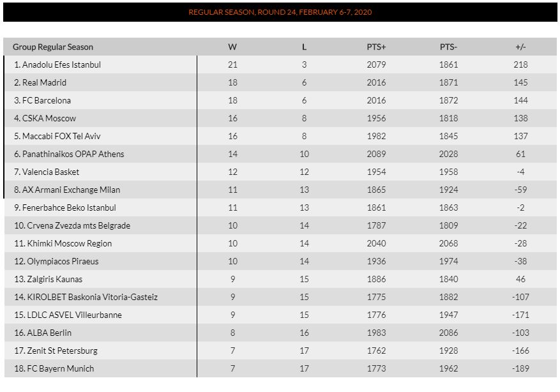The height and width of the screenshot is (392, 560).
Task: Click the Regular Season Round 24 banner
Action: [x=280, y=12]
